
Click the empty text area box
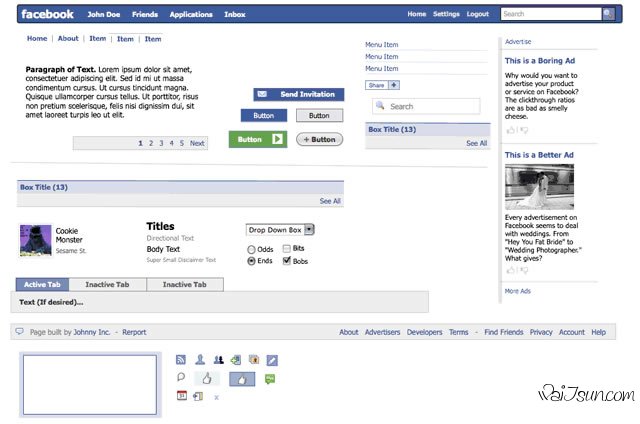(90, 384)
